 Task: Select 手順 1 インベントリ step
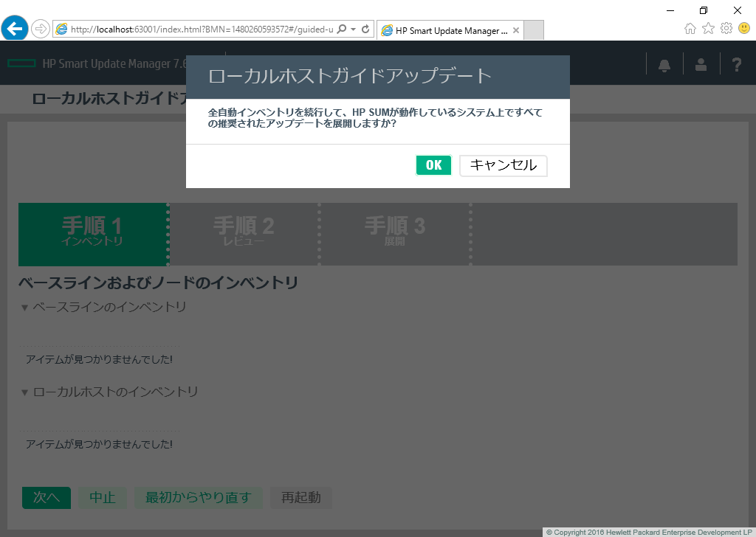(x=92, y=234)
